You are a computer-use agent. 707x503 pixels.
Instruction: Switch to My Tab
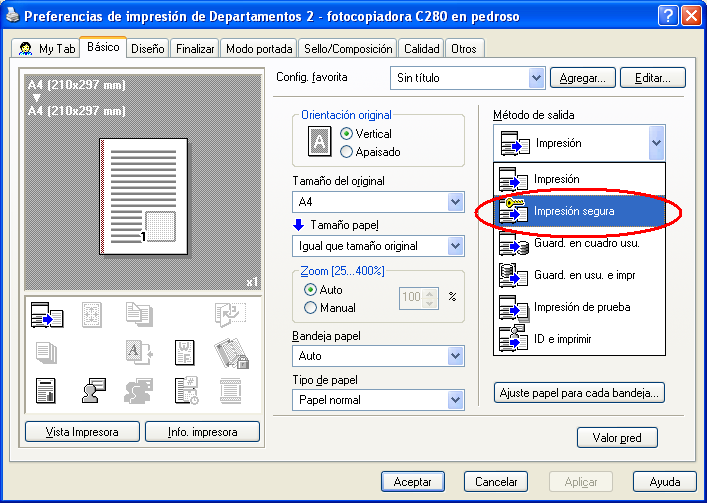pos(46,49)
